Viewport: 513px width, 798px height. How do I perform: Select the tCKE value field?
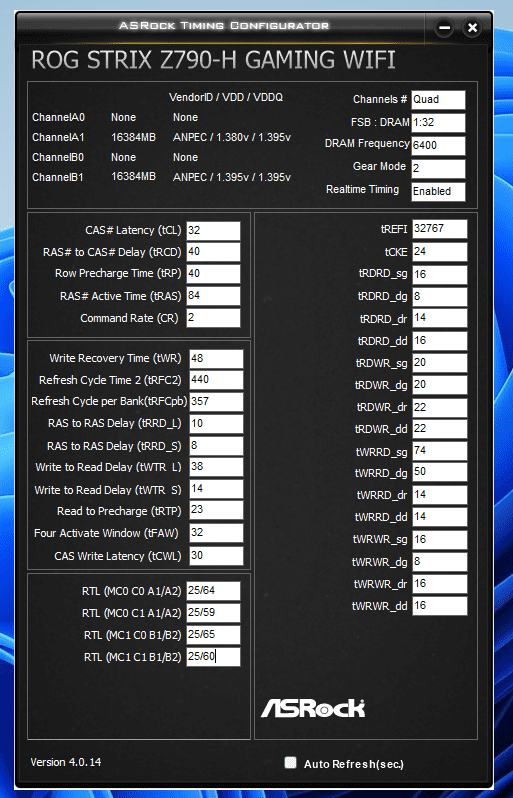coord(439,252)
